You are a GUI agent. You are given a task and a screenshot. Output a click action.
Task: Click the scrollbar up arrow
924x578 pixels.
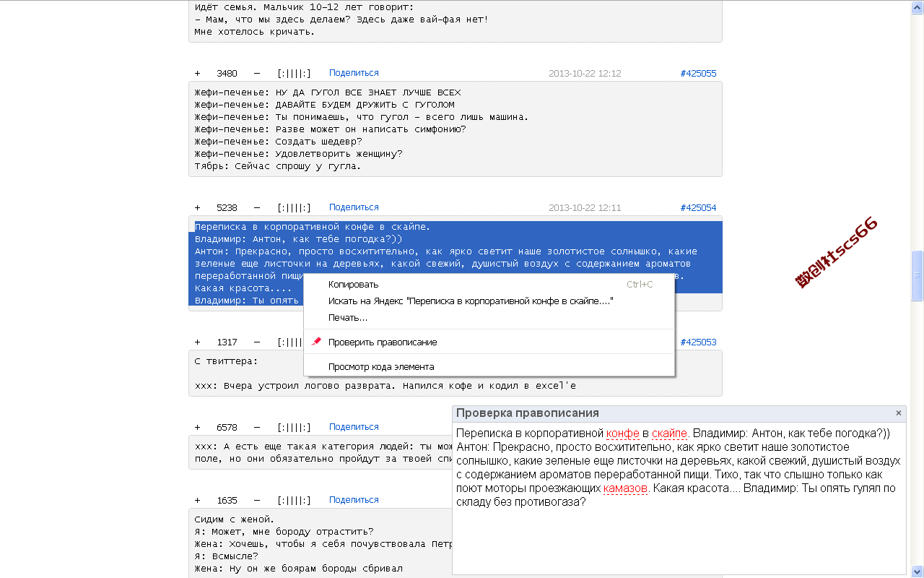pyautogui.click(x=918, y=6)
